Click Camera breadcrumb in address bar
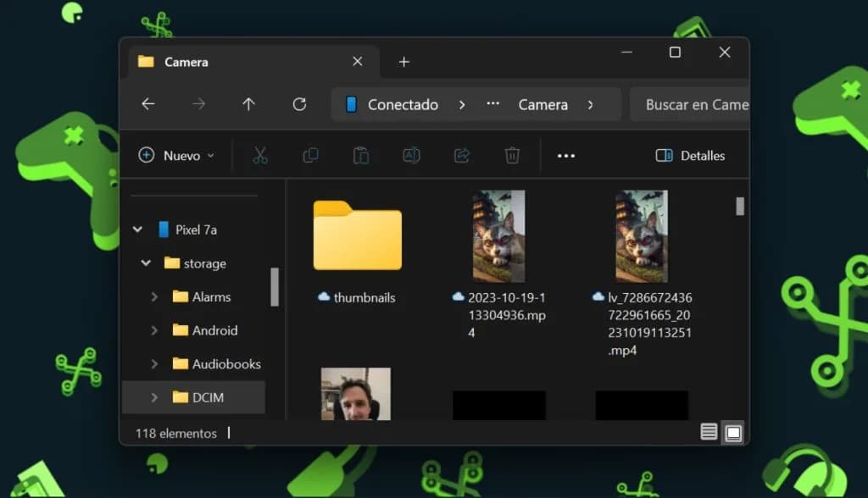This screenshot has height=498, width=868. pos(543,104)
